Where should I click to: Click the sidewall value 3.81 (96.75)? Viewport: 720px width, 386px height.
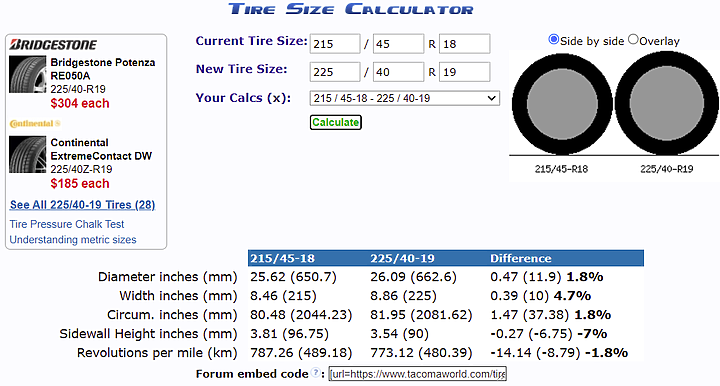coord(289,334)
